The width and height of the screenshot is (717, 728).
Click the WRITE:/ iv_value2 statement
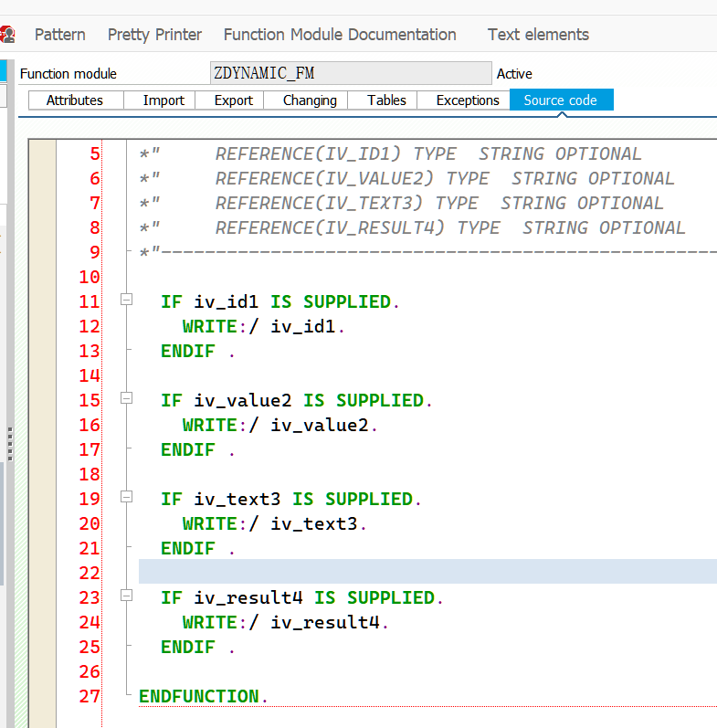click(279, 426)
